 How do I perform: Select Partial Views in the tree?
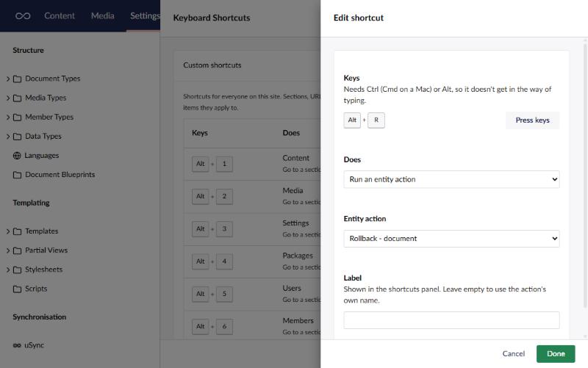(x=46, y=250)
